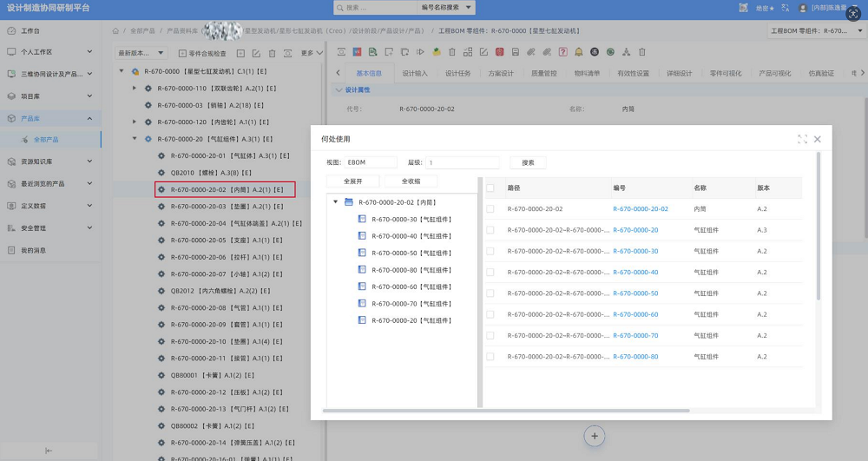
Task: Tick the checkbox for row 内筒 A.2
Action: [x=490, y=209]
